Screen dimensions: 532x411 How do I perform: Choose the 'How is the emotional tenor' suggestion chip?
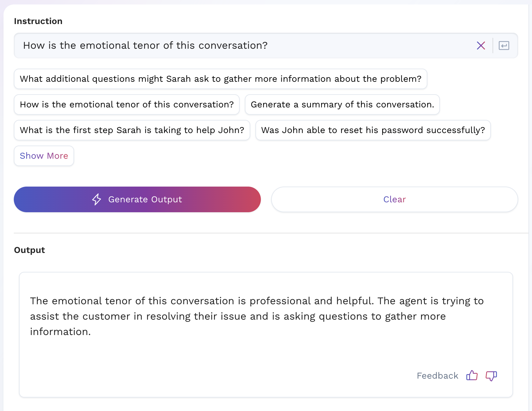coord(127,105)
